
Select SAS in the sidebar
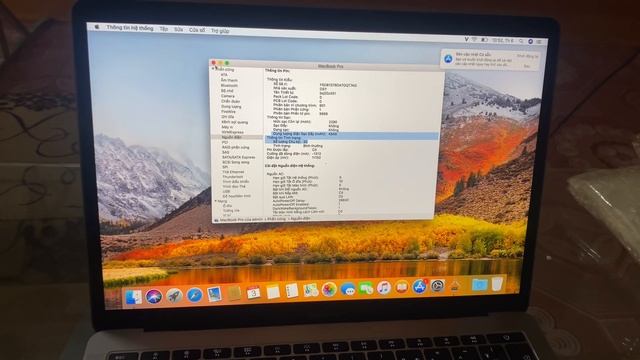(x=226, y=152)
